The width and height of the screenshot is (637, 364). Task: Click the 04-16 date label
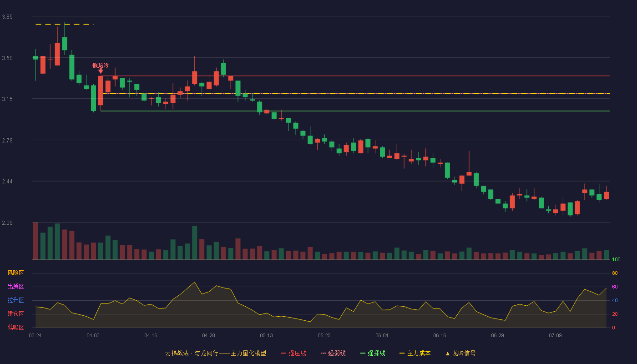coord(151,335)
